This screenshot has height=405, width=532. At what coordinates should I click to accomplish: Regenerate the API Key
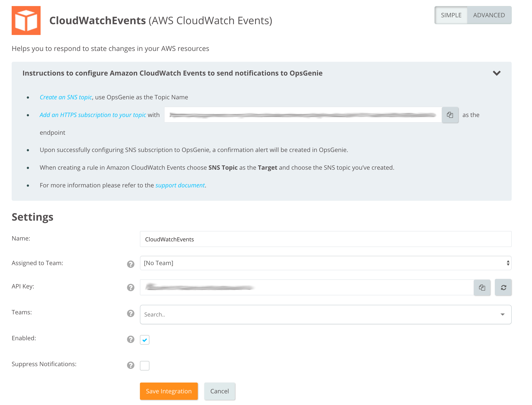click(503, 287)
